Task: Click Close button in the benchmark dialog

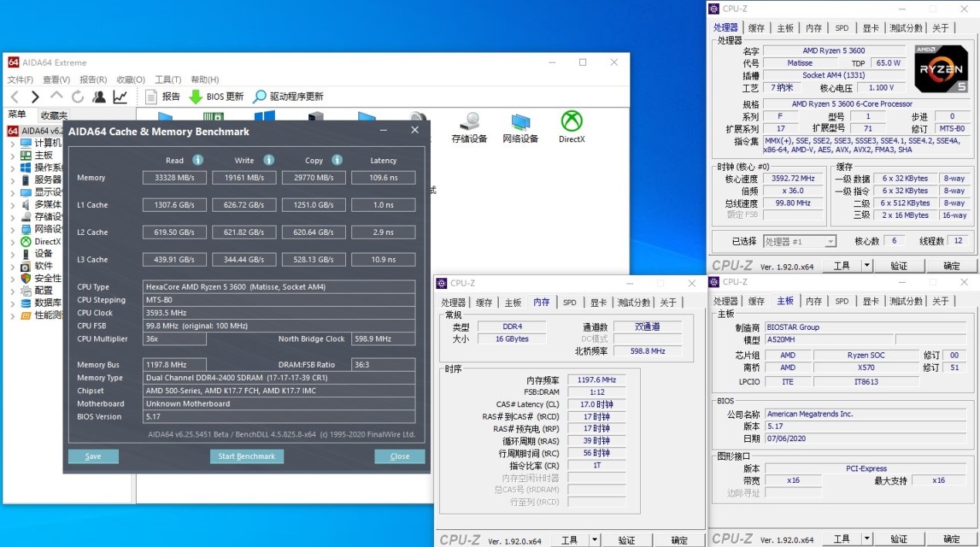Action: point(399,457)
